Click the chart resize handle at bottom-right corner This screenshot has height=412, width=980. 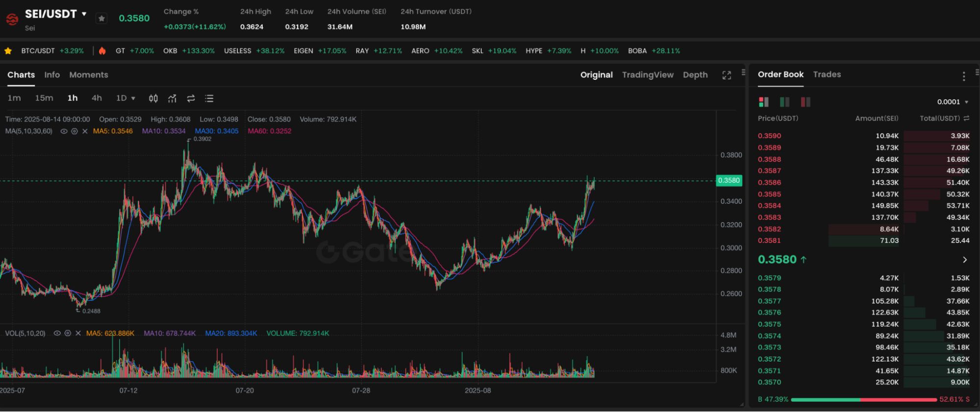(x=742, y=404)
